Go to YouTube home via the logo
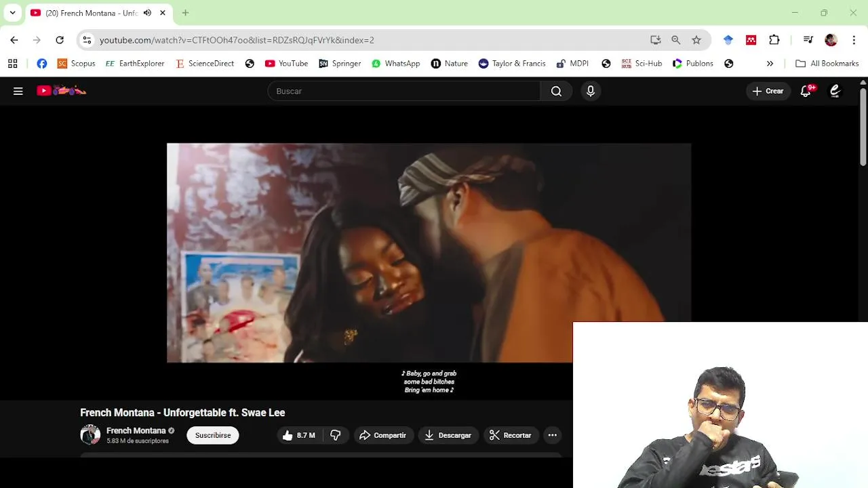 (x=62, y=91)
